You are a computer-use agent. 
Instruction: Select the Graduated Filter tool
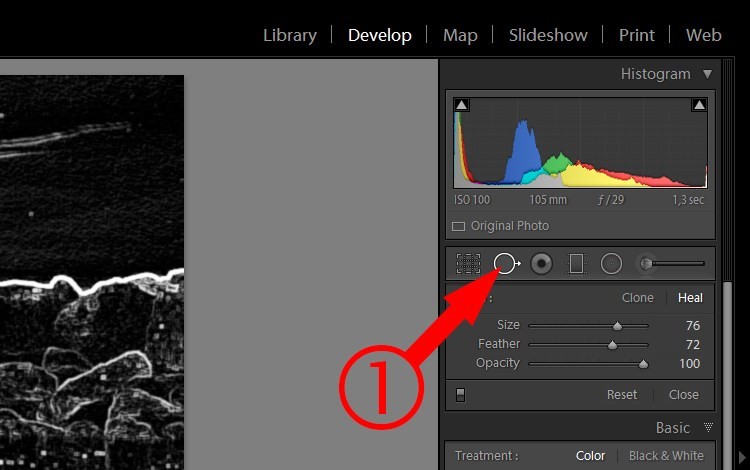pyautogui.click(x=576, y=263)
